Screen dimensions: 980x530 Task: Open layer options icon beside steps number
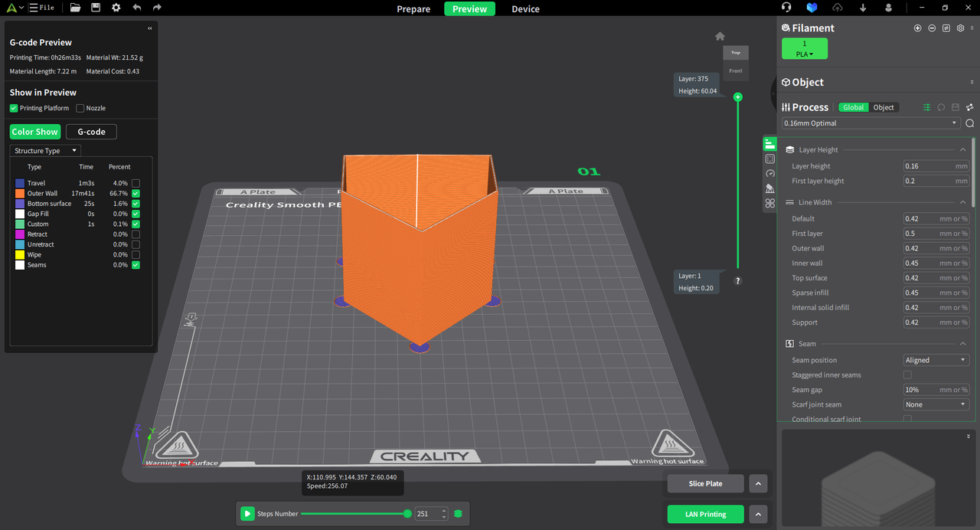458,514
